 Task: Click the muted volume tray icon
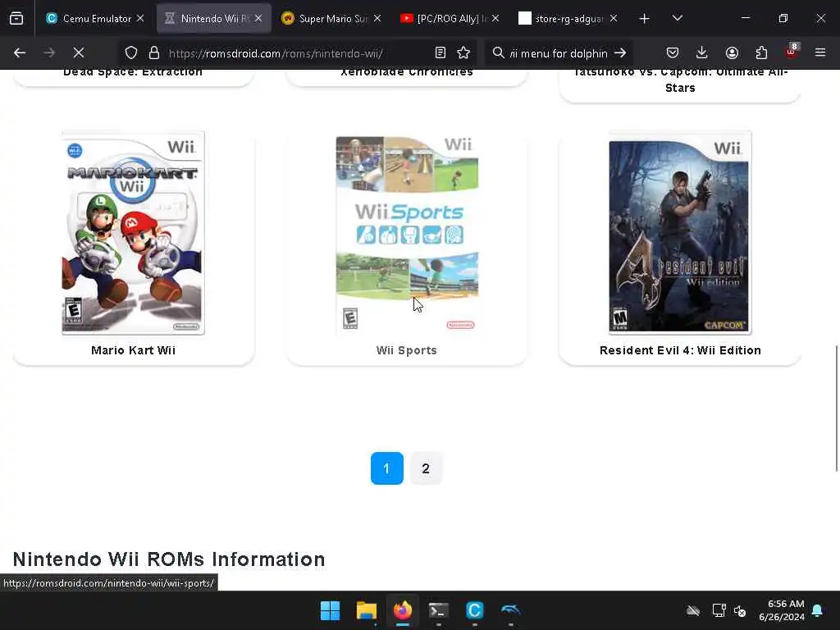[741, 610]
